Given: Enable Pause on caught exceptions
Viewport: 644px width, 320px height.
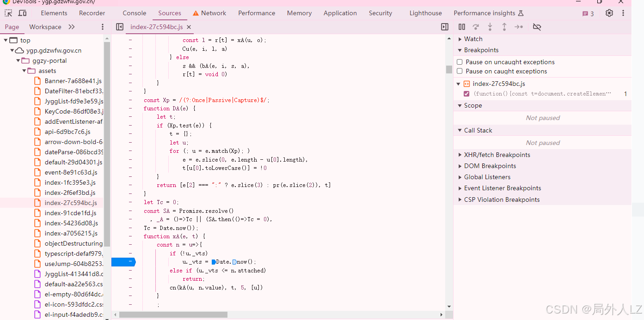Looking at the screenshot, I should (x=460, y=71).
